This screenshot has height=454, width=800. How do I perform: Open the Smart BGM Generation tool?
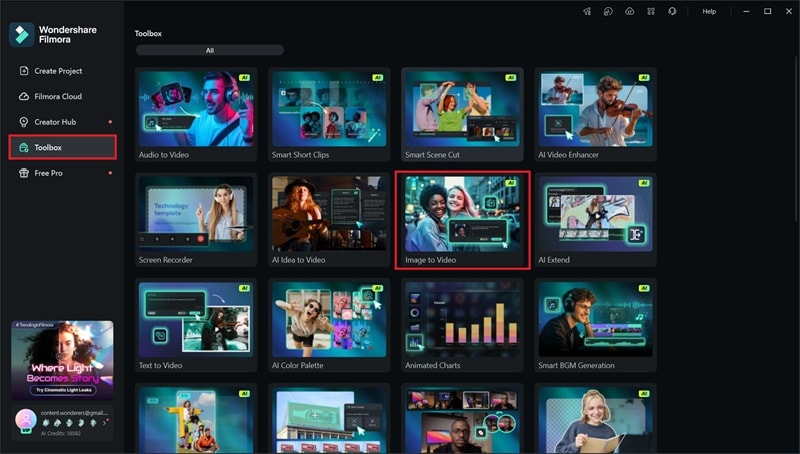[595, 325]
